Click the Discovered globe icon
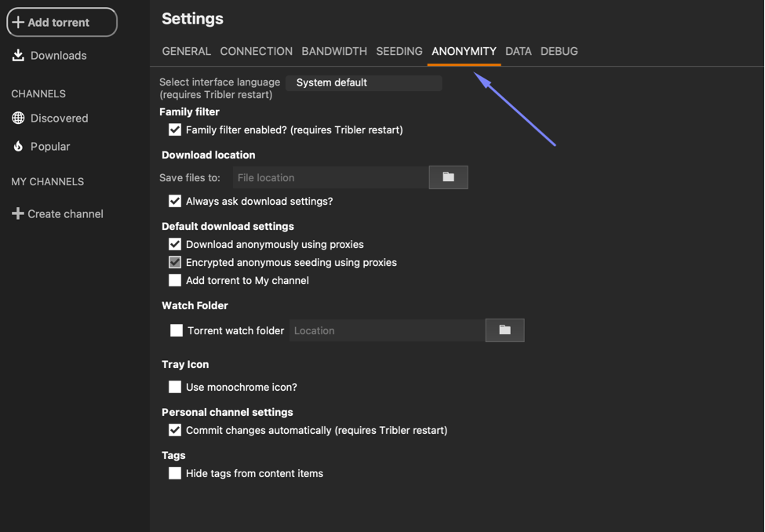This screenshot has width=765, height=532. [x=17, y=118]
